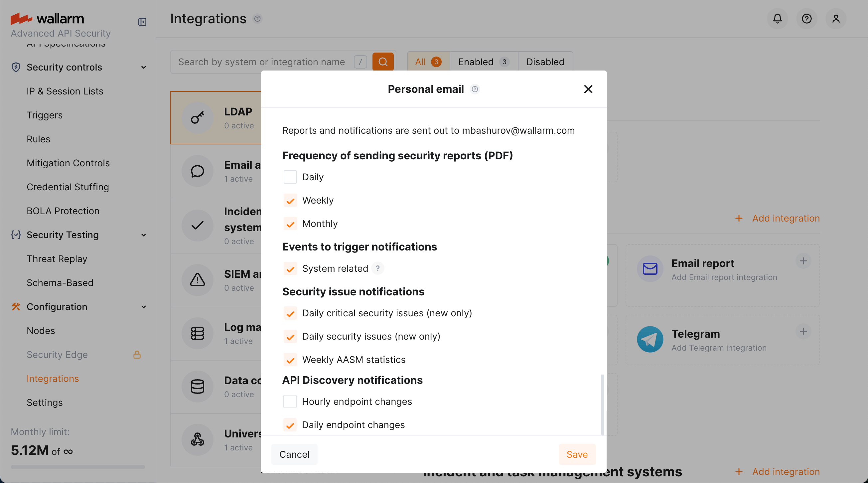This screenshot has width=868, height=483.
Task: Collapse the Security controls section
Action: coord(144,68)
